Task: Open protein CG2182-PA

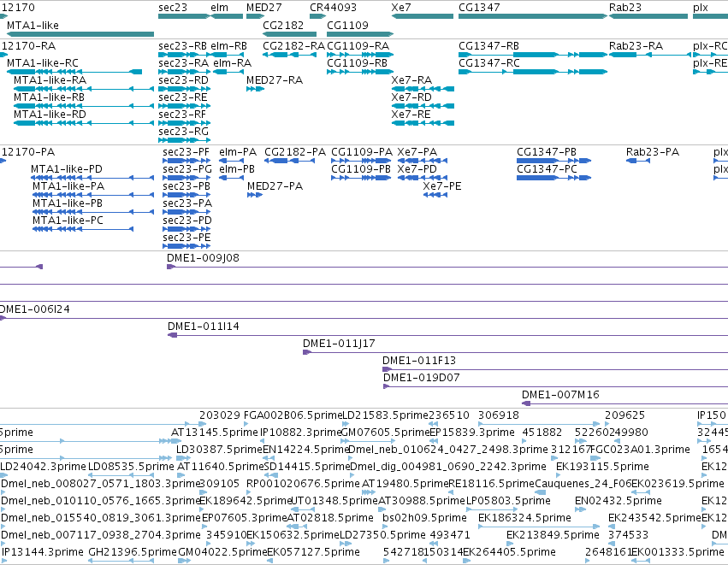Action: click(x=295, y=152)
